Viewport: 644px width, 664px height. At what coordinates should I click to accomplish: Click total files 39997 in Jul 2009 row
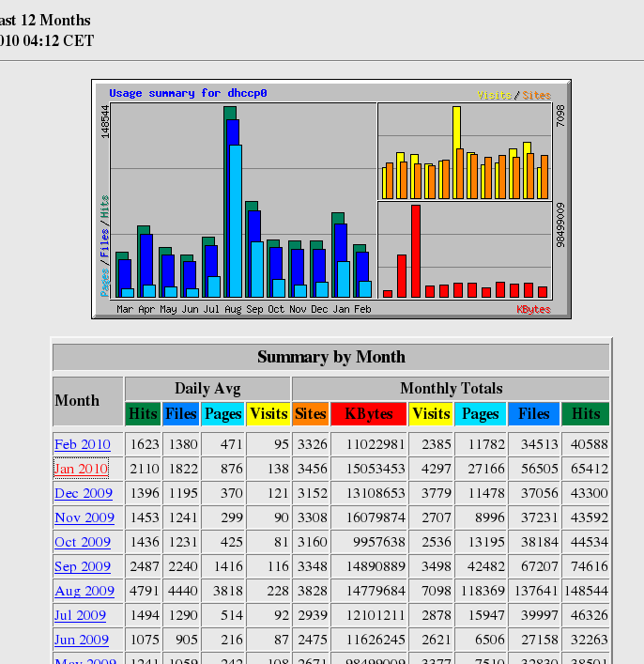pos(540,615)
